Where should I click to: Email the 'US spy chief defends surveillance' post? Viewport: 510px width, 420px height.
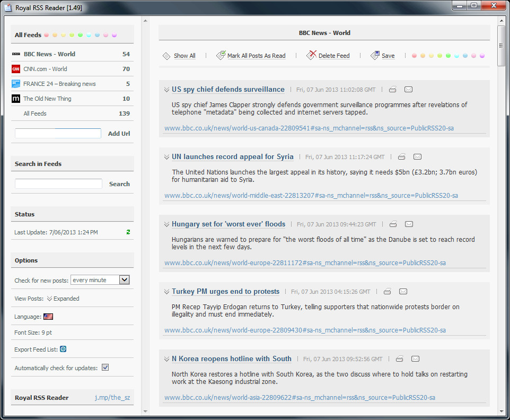coord(408,90)
